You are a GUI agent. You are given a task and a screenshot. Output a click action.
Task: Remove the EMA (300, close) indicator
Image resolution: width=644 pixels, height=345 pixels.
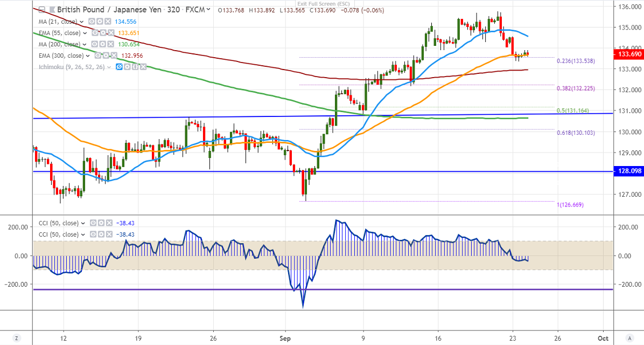(114, 56)
